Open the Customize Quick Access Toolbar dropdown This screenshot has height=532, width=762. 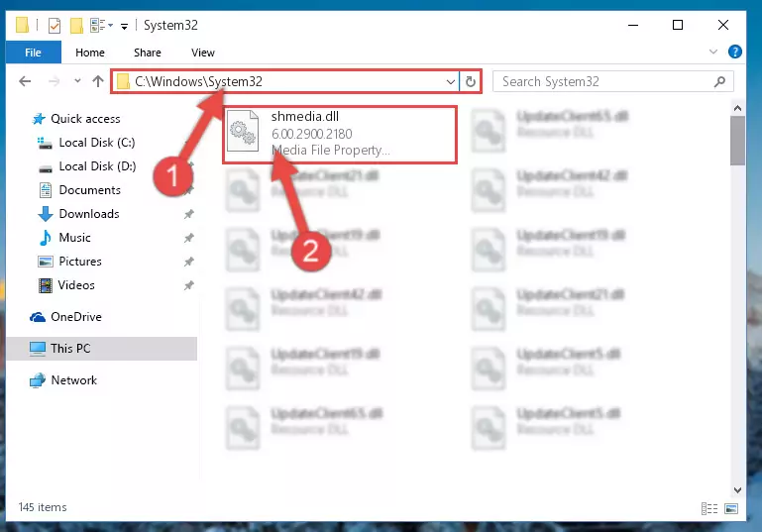[x=125, y=26]
